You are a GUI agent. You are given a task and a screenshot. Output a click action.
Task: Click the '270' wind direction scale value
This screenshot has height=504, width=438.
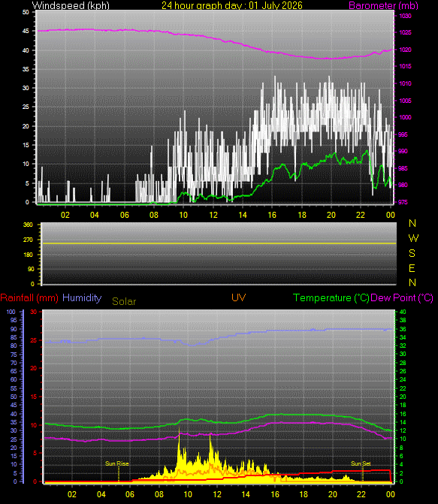click(x=28, y=240)
